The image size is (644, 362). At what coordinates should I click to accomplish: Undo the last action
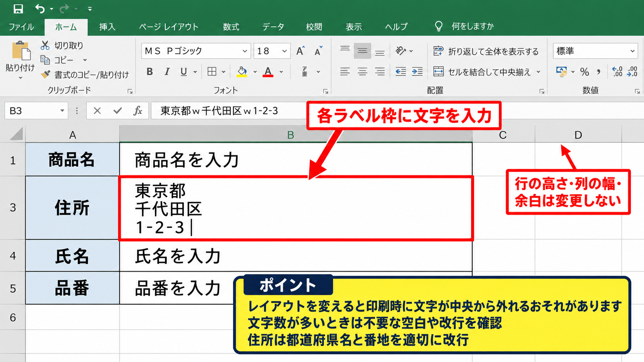(x=40, y=8)
